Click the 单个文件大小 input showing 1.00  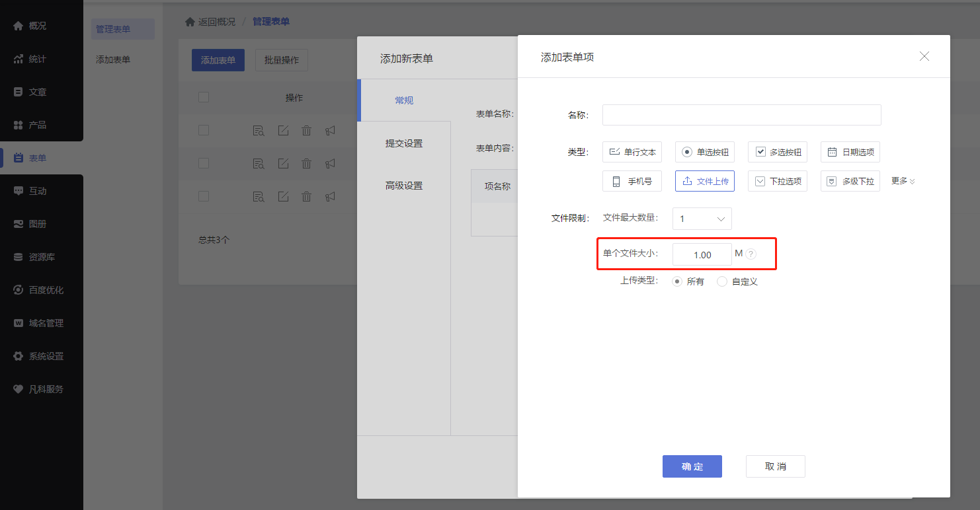pos(702,255)
